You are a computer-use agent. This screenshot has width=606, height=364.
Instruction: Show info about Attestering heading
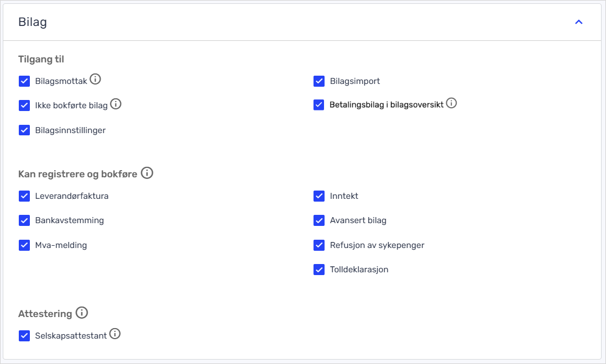click(81, 313)
